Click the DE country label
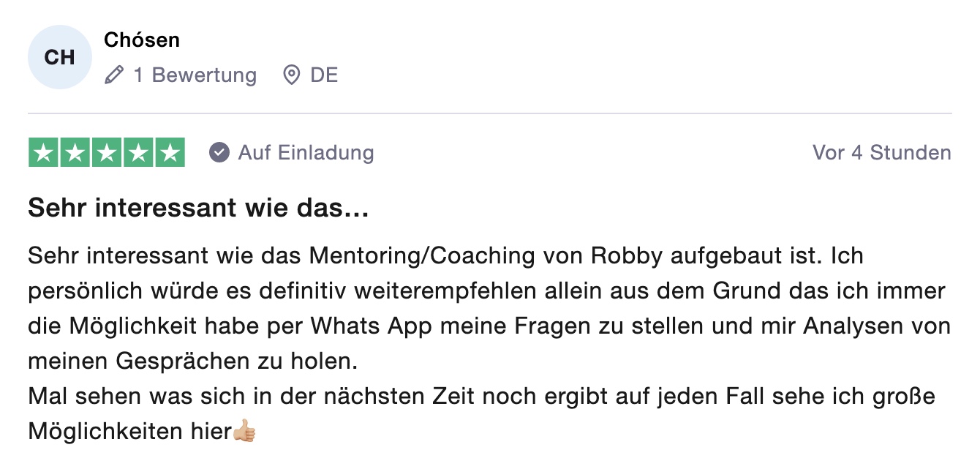 click(x=324, y=75)
